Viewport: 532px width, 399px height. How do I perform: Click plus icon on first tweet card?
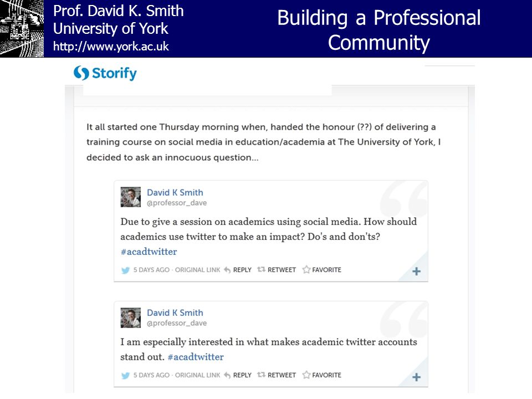tap(416, 272)
